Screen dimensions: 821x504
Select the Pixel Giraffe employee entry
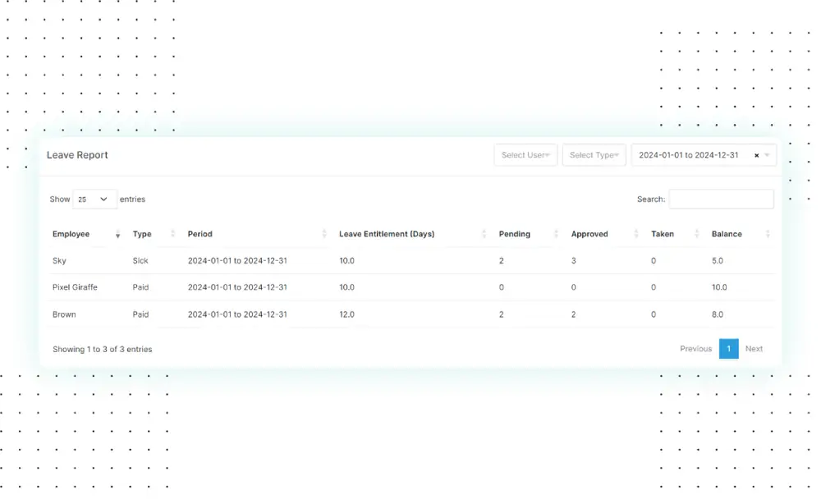click(75, 287)
